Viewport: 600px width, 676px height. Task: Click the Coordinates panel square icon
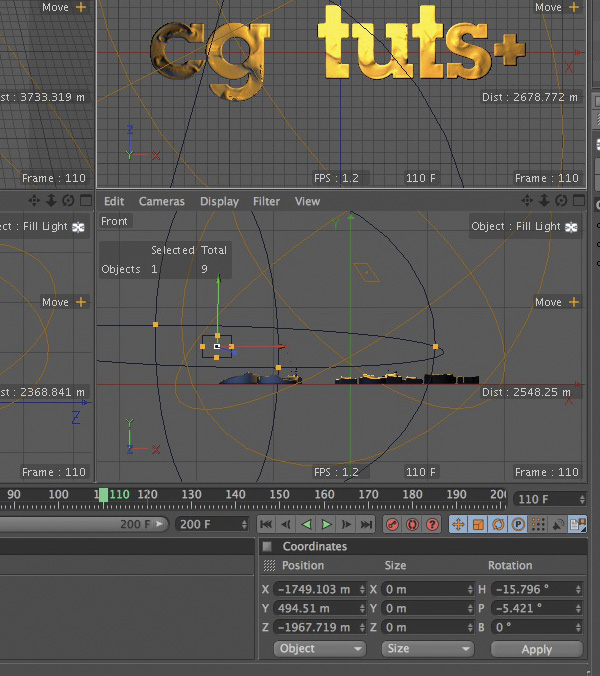point(267,546)
